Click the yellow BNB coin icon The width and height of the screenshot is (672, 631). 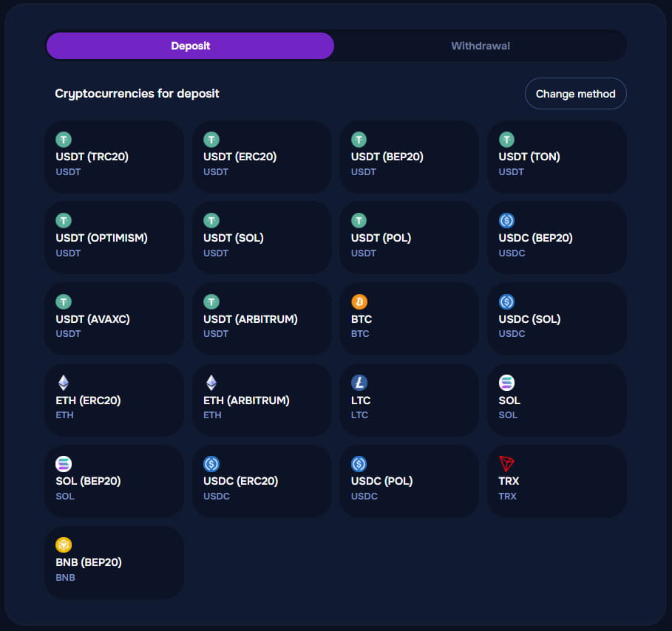tap(64, 545)
